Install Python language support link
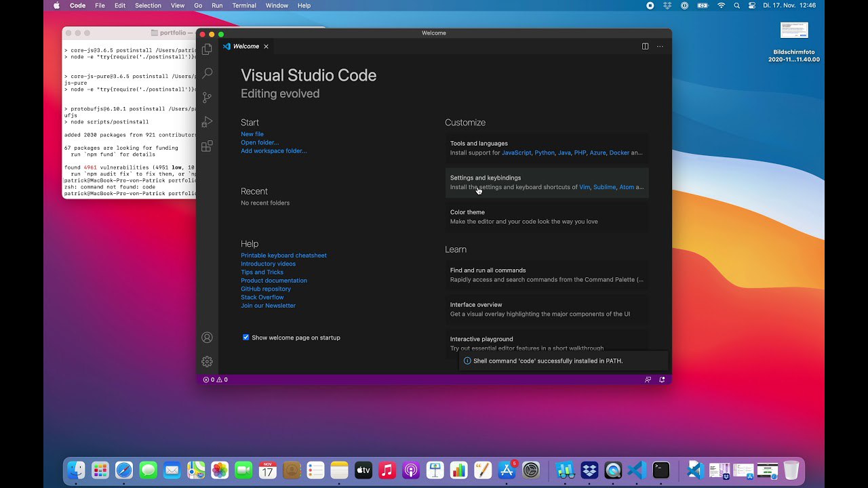Viewport: 868px width, 488px height. (545, 152)
